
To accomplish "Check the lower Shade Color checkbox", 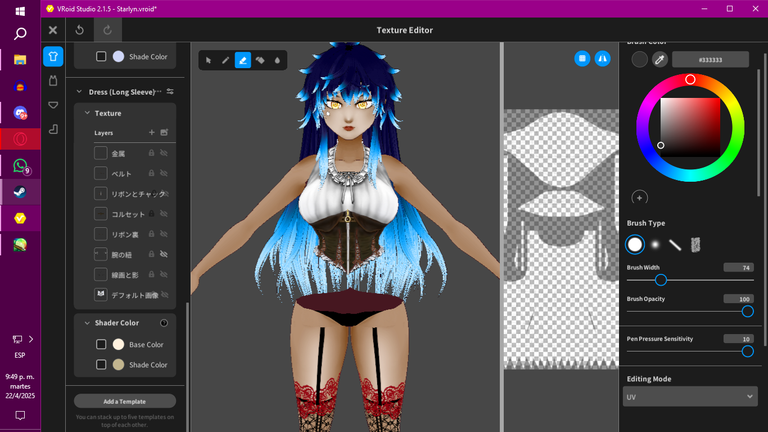I will coord(101,364).
